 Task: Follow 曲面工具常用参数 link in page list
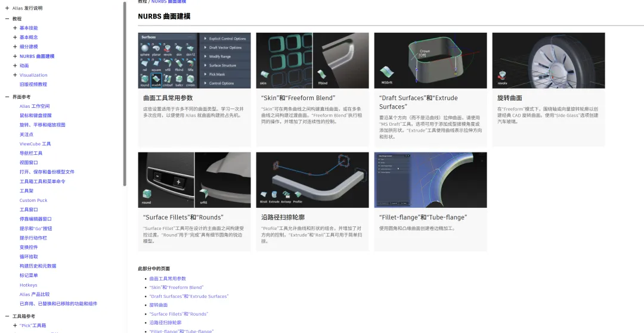(x=168, y=278)
